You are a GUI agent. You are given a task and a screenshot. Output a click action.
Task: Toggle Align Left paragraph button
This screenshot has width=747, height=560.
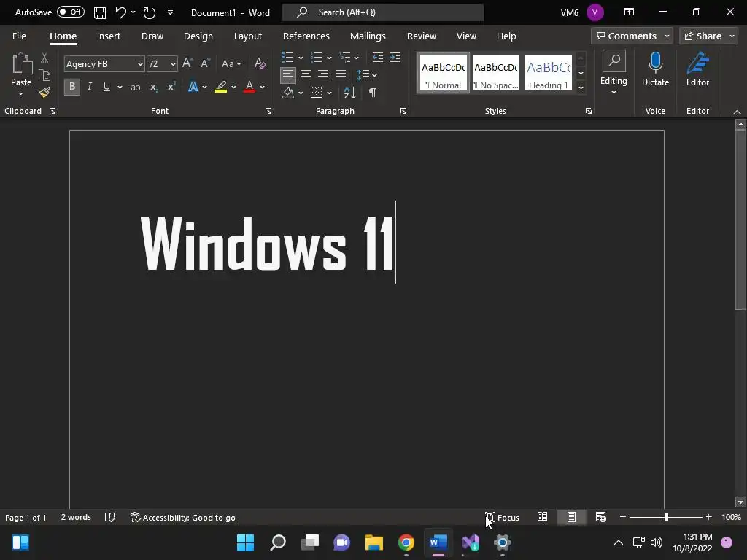click(287, 75)
